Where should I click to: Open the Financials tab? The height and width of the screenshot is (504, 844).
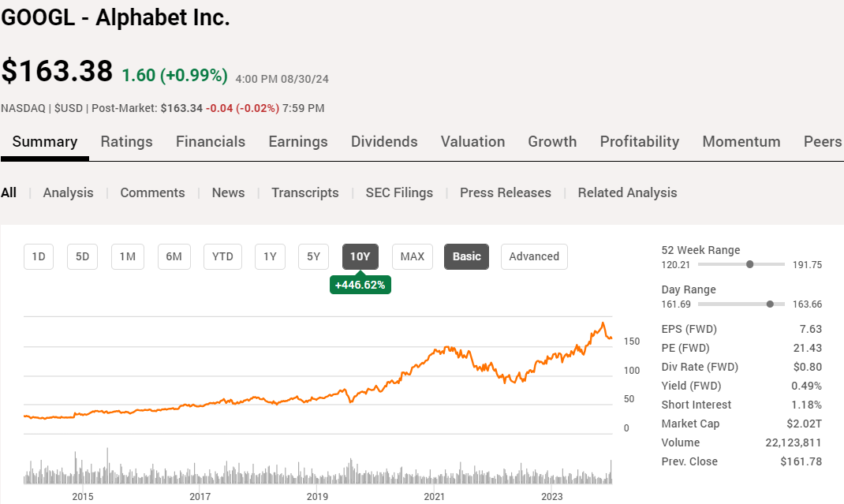[x=211, y=142]
